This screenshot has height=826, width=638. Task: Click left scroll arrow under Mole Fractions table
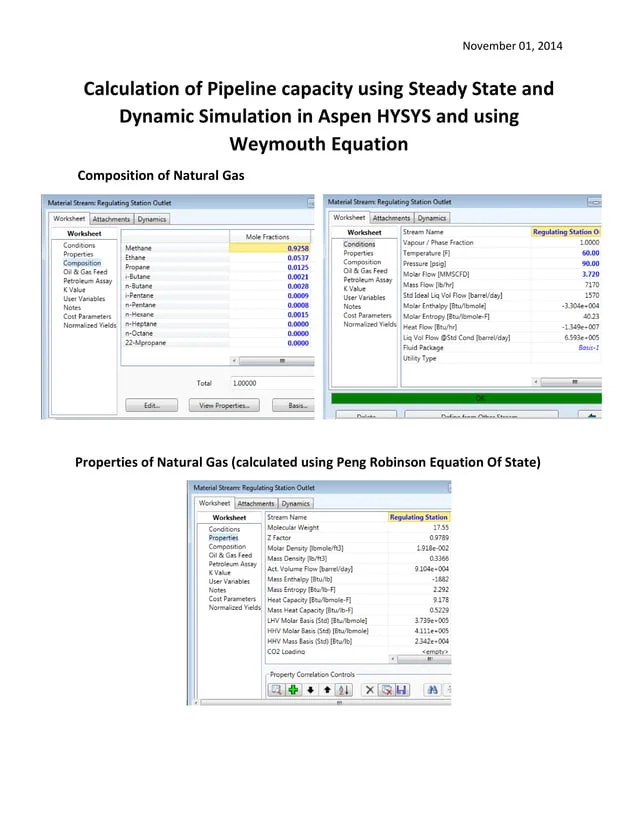234,361
